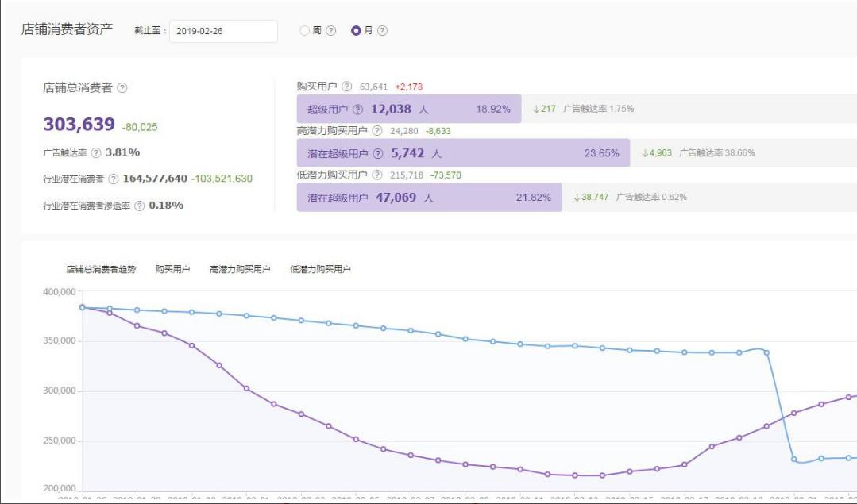Screen dimensions: 857x504
Task: Click help icon beside 行业潜在消费者渗透率
Action: tap(141, 206)
